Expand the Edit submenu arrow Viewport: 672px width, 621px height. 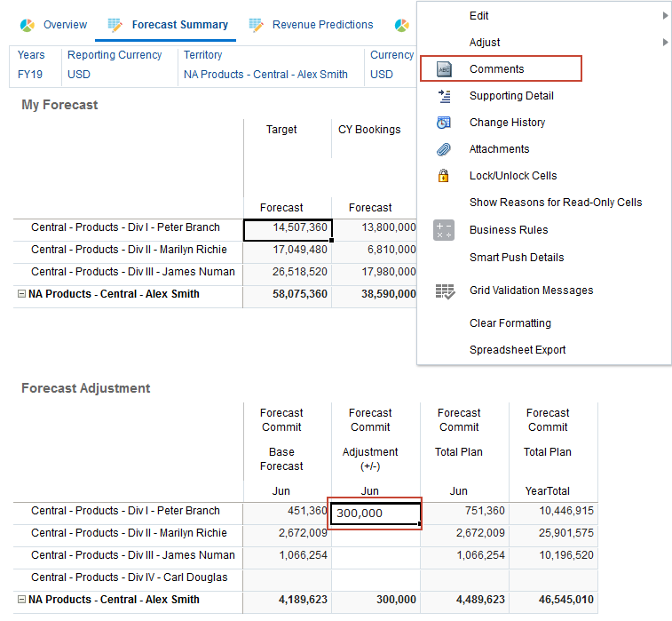(665, 16)
